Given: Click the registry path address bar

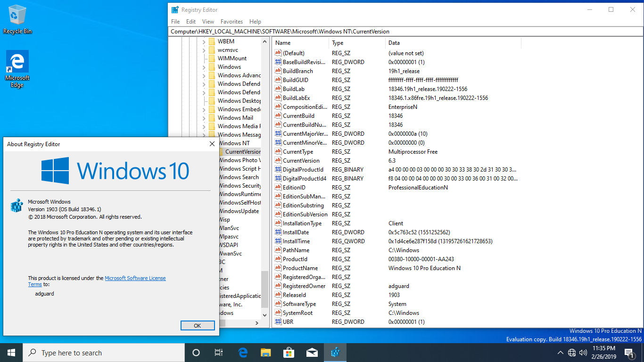Looking at the screenshot, I should point(405,32).
